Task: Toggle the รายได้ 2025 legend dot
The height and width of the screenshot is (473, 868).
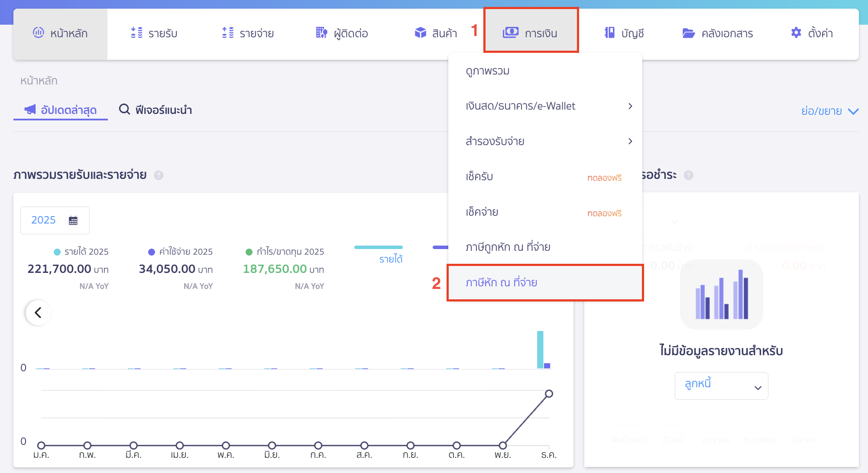Action: click(x=57, y=252)
